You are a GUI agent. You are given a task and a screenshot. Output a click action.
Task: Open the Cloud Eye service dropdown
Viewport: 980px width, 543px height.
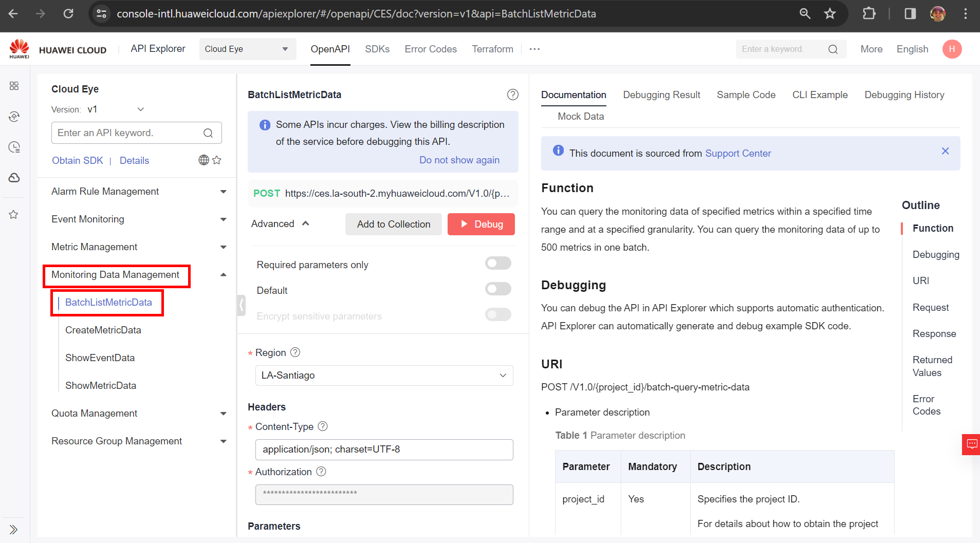[x=247, y=49]
